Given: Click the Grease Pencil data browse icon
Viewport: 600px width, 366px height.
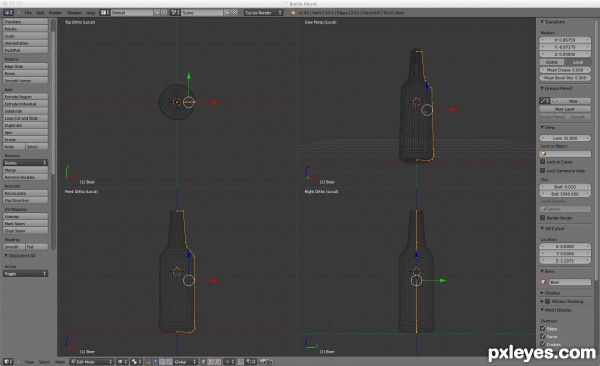Looking at the screenshot, I should (x=545, y=101).
